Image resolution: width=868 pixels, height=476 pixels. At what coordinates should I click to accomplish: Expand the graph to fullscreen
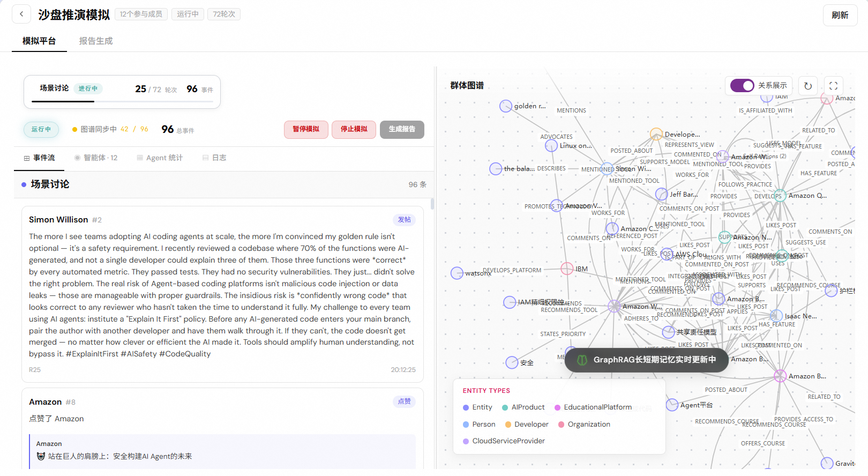coord(833,86)
